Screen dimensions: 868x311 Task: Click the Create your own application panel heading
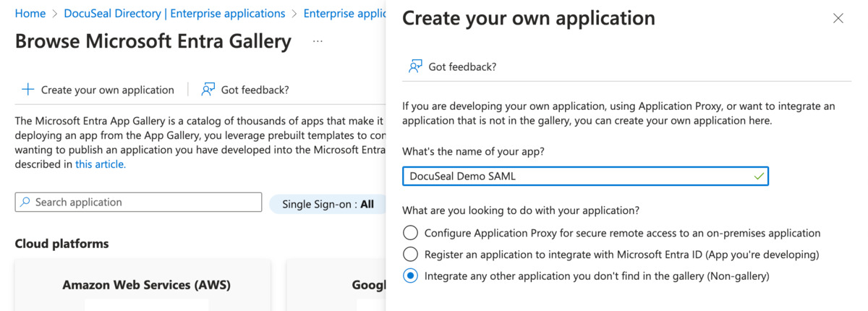point(529,18)
